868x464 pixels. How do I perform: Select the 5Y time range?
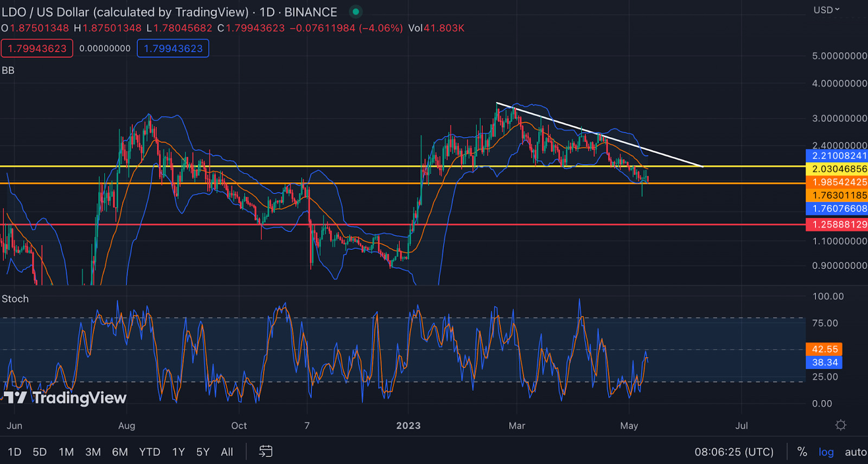pyautogui.click(x=203, y=452)
